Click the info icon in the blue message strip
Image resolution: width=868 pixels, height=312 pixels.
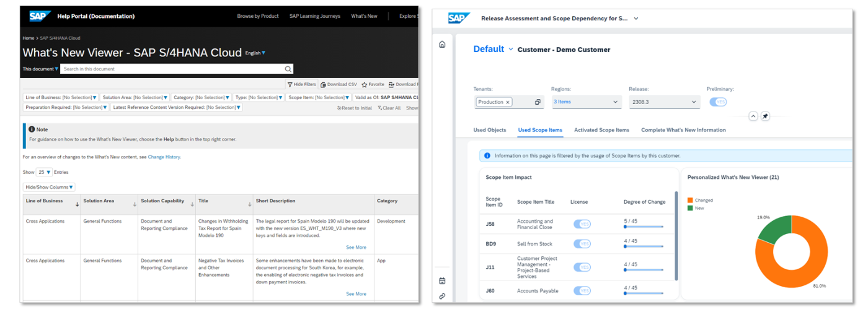(487, 156)
